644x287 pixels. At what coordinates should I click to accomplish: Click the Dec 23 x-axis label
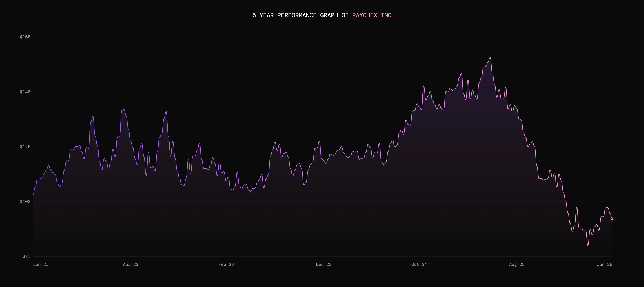[324, 264]
